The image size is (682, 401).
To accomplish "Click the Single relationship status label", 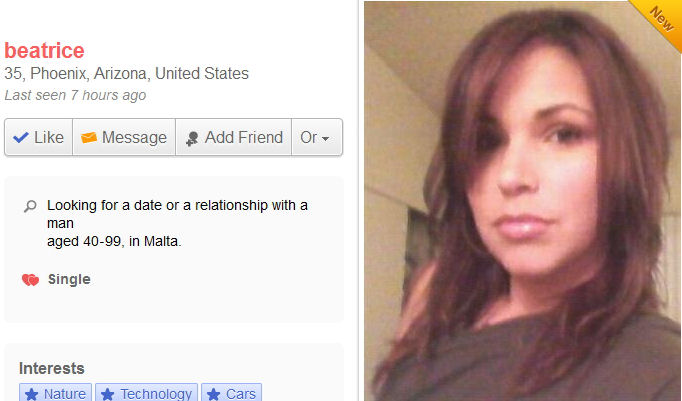I will (69, 279).
